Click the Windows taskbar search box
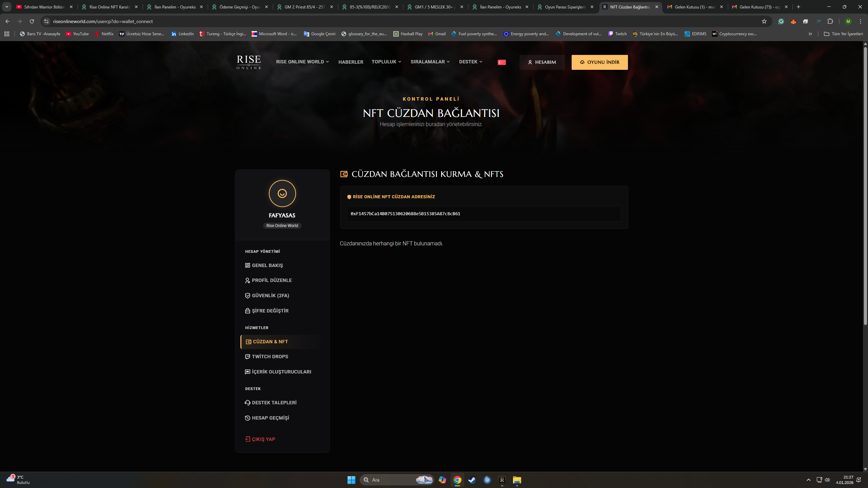Viewport: 868px width, 488px height. click(x=397, y=480)
